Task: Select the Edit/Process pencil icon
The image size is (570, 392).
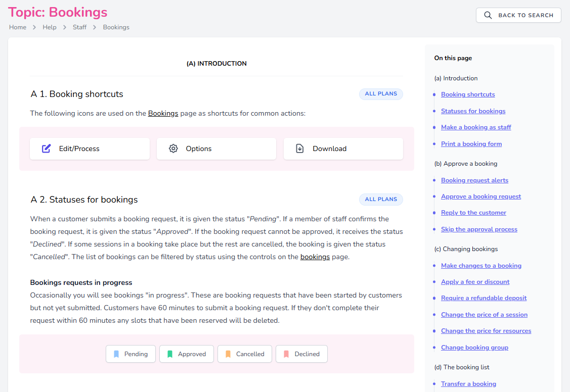Action: [x=46, y=149]
